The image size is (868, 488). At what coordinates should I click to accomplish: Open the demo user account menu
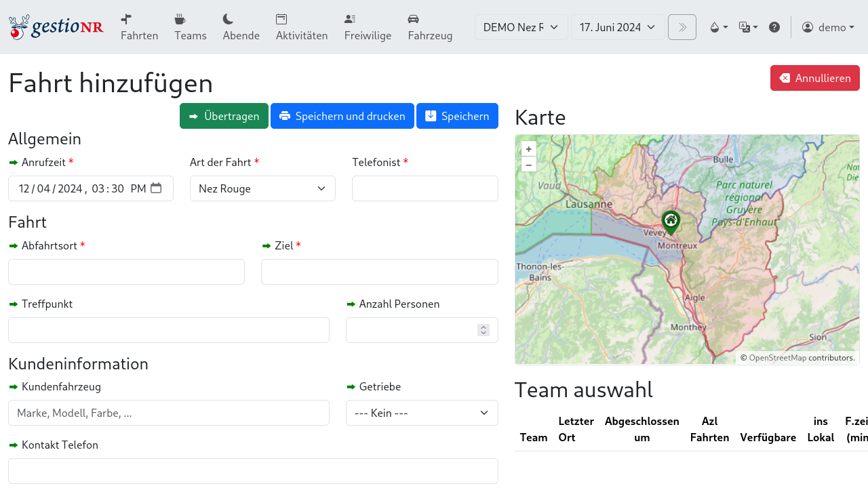827,27
